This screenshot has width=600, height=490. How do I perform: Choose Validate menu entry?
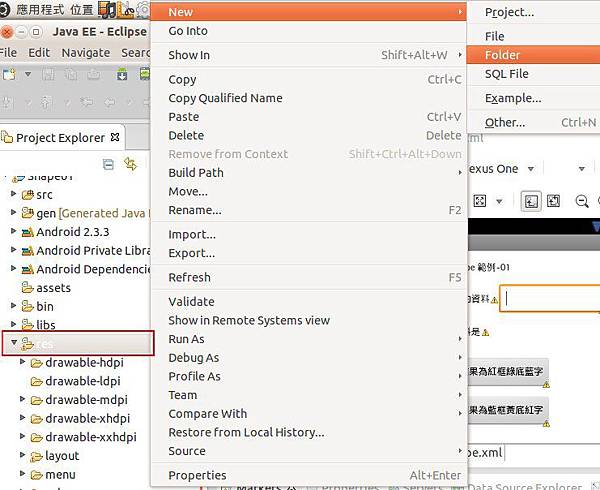pos(308,302)
